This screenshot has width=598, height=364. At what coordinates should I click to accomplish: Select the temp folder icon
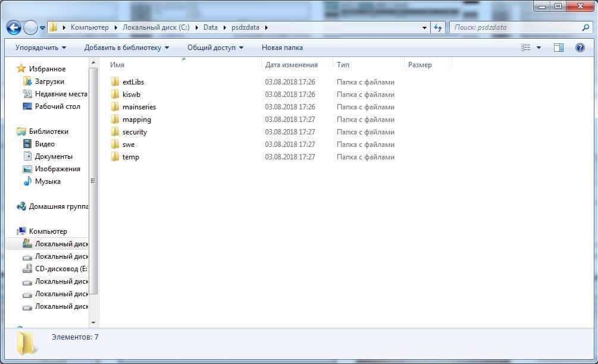pos(115,156)
